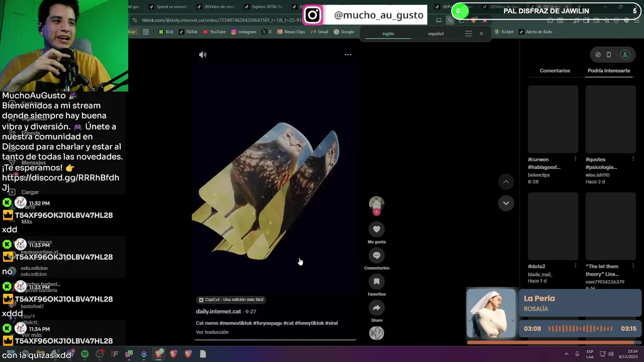The width and height of the screenshot is (644, 362).
Task: Select Podría interesarte tab
Action: (609, 71)
